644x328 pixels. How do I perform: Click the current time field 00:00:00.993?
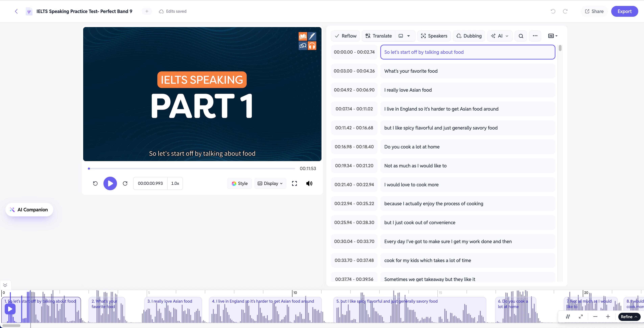pyautogui.click(x=150, y=183)
